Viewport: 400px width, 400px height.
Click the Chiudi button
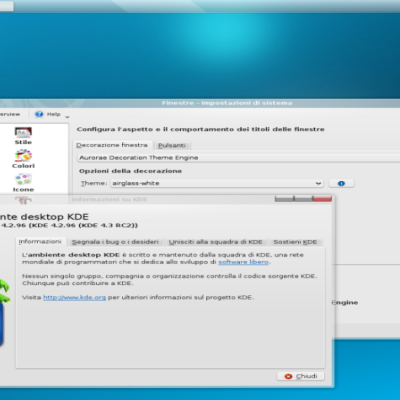[x=301, y=376]
